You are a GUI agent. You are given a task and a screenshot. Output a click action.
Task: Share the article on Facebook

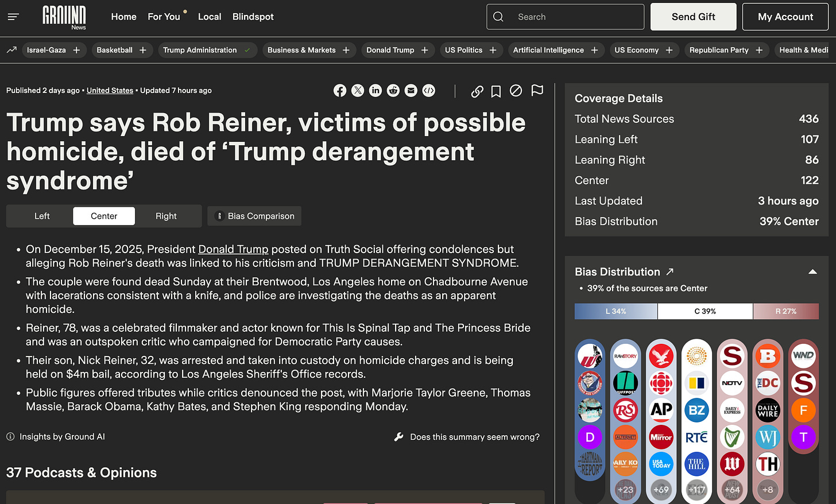(x=340, y=91)
